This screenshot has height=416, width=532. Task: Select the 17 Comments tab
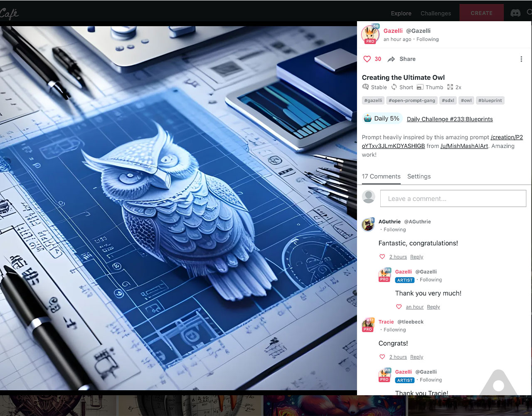[x=381, y=176]
